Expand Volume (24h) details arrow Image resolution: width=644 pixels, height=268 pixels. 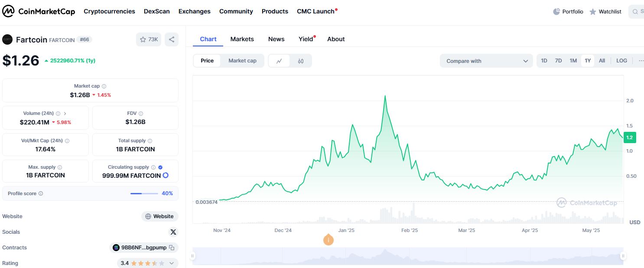click(x=65, y=113)
